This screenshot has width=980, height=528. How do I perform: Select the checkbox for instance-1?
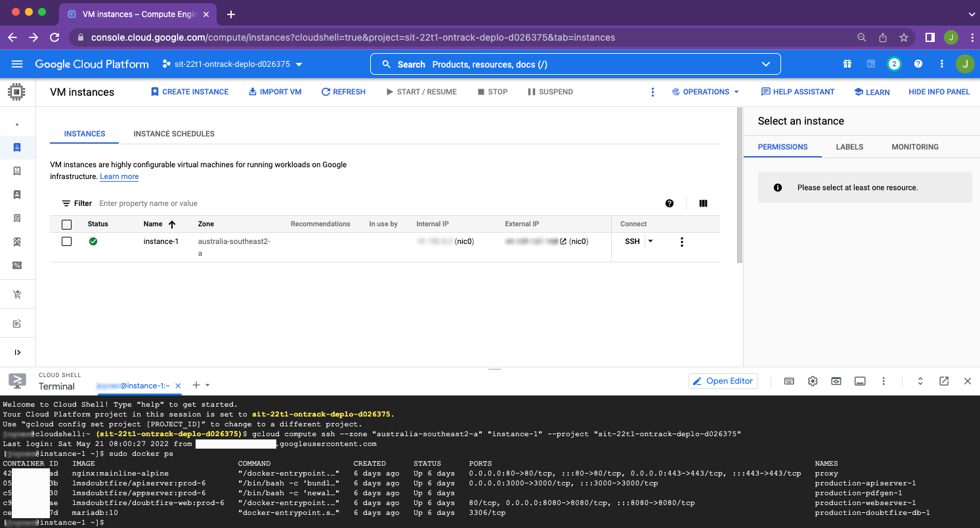pos(66,241)
